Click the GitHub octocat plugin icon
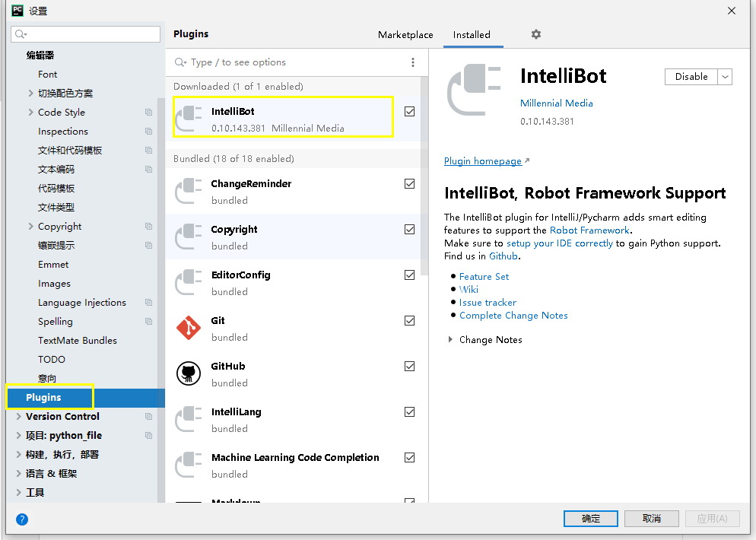This screenshot has height=540, width=756. click(x=189, y=373)
